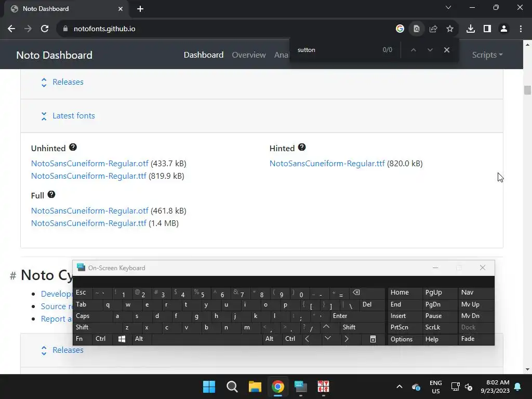The image size is (532, 399).
Task: Click the Hinted help question icon
Action: pos(302,147)
